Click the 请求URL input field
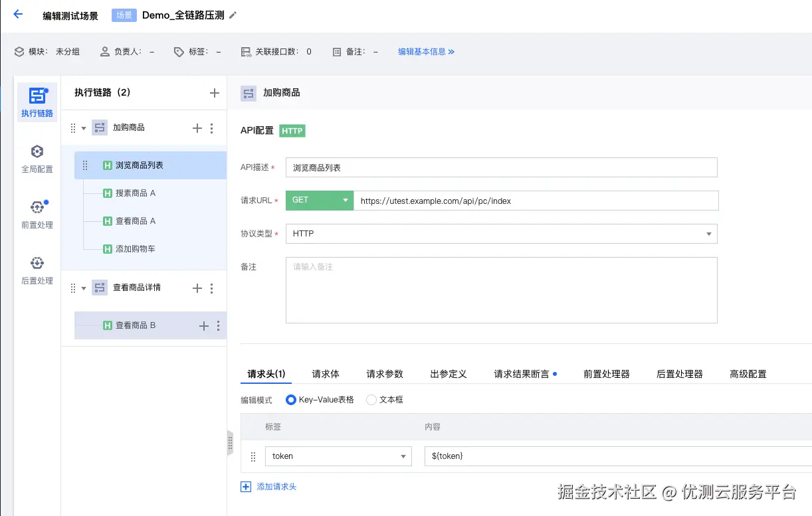The height and width of the screenshot is (516, 812). pyautogui.click(x=536, y=201)
